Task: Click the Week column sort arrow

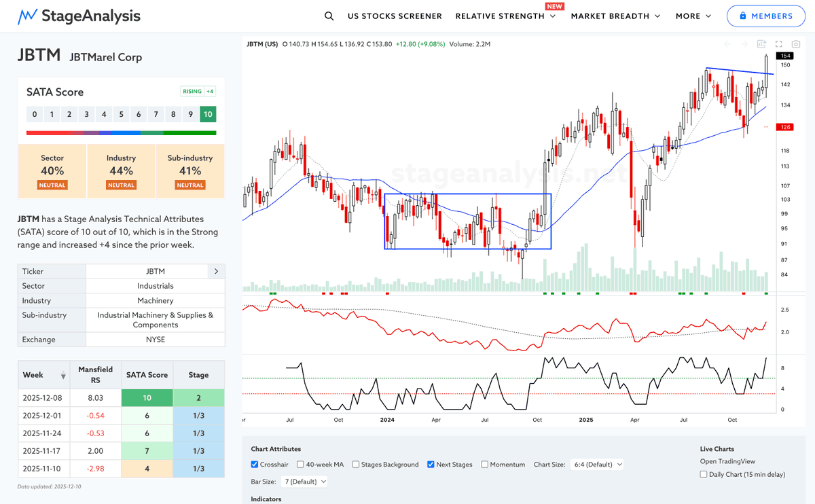Action: [x=64, y=376]
